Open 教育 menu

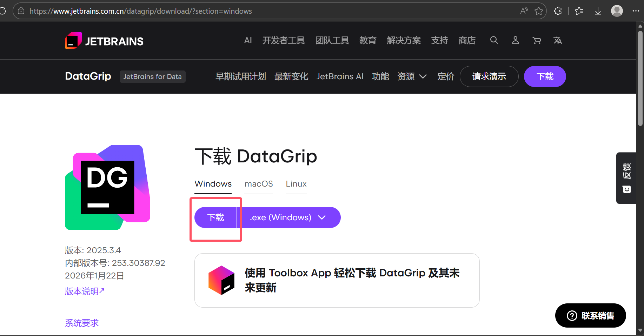[368, 40]
